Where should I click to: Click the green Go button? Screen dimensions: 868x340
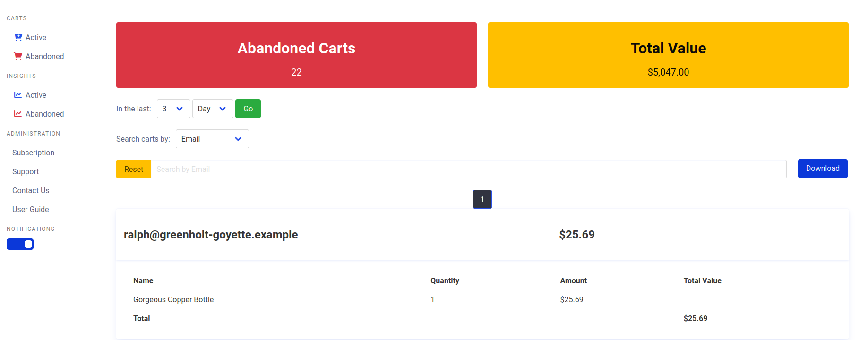248,109
